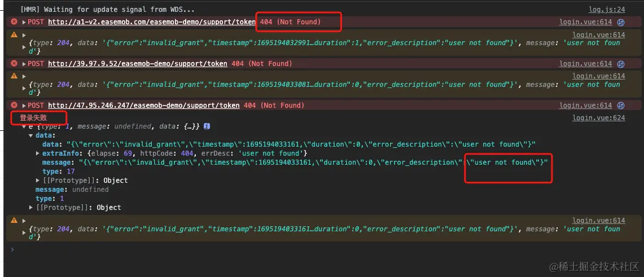644x277 pixels.
Task: Open login.vue:614 link on the a1-v2.easemob.com row
Action: pyautogui.click(x=586, y=22)
